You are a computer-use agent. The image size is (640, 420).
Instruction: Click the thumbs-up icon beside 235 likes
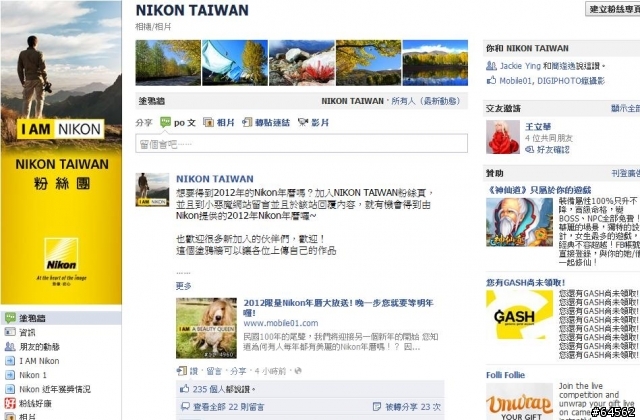pyautogui.click(x=184, y=389)
